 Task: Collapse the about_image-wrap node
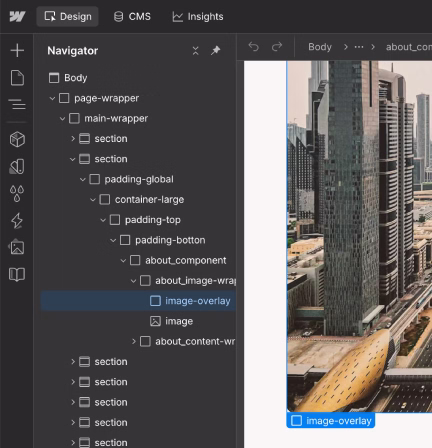click(133, 281)
